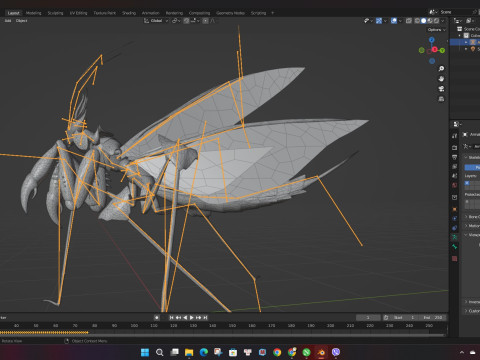Click the End frame field in timeline
This screenshot has height=360, width=480.
coord(433,318)
